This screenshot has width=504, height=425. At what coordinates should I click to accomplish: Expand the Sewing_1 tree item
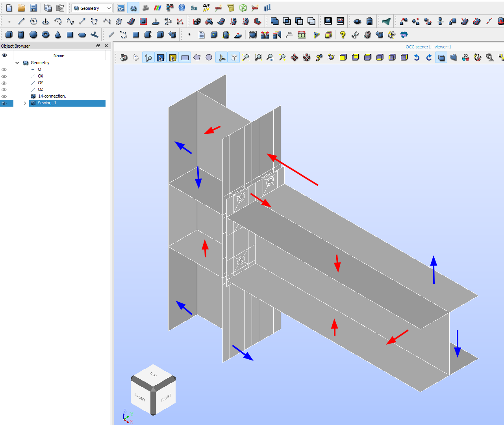[25, 103]
